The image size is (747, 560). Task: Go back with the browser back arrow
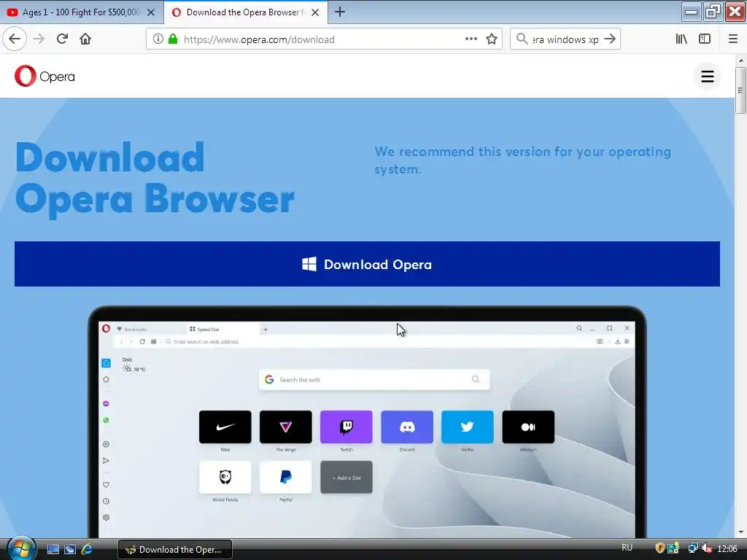coord(15,39)
